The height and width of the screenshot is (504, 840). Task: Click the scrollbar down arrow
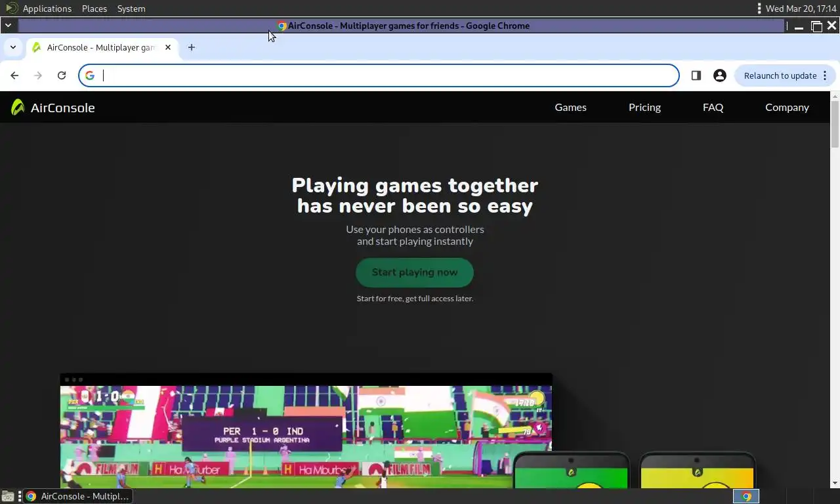[835, 484]
